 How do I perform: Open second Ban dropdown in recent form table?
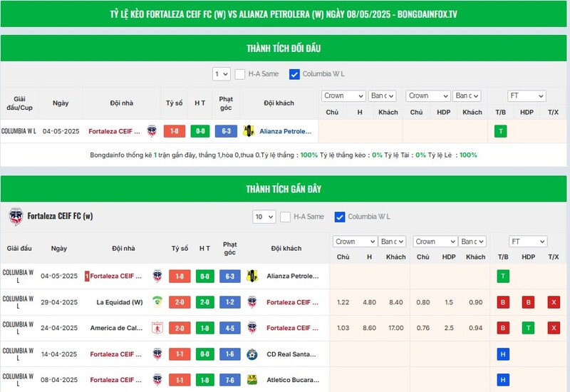point(472,242)
